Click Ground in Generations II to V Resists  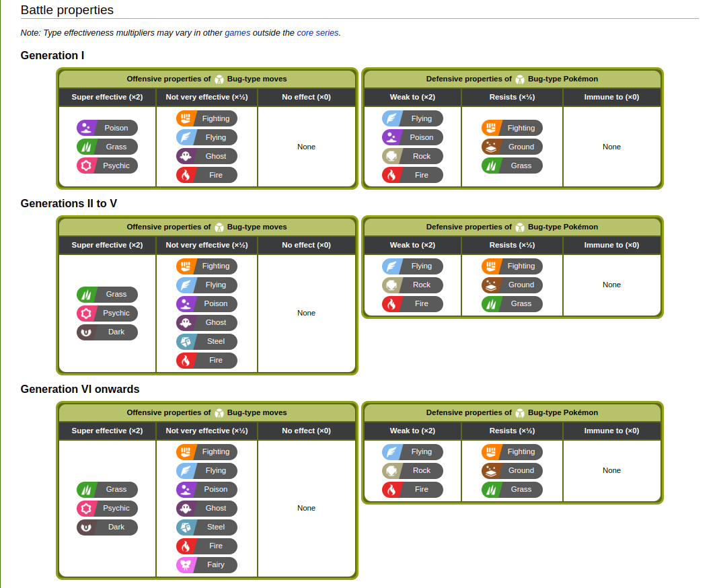[512, 285]
